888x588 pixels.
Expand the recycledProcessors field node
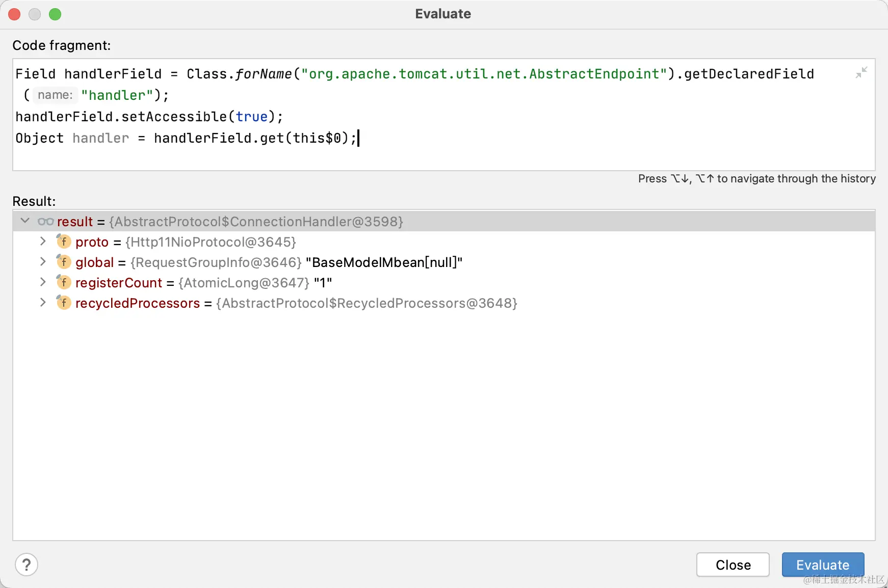pos(43,303)
